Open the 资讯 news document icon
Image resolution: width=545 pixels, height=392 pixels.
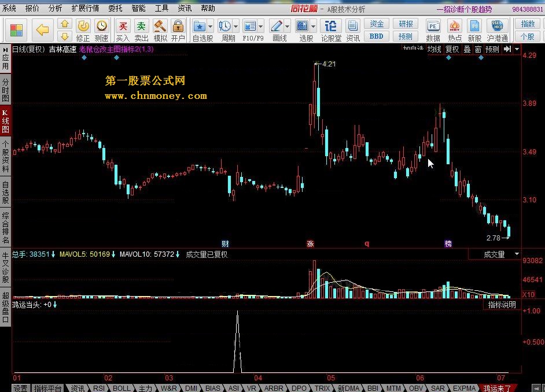pyautogui.click(x=353, y=26)
